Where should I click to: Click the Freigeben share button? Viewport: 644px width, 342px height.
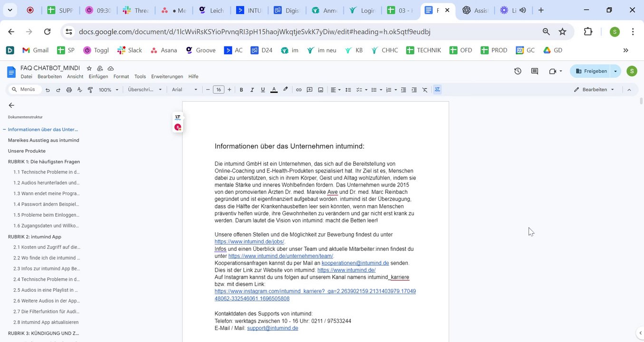click(x=591, y=71)
